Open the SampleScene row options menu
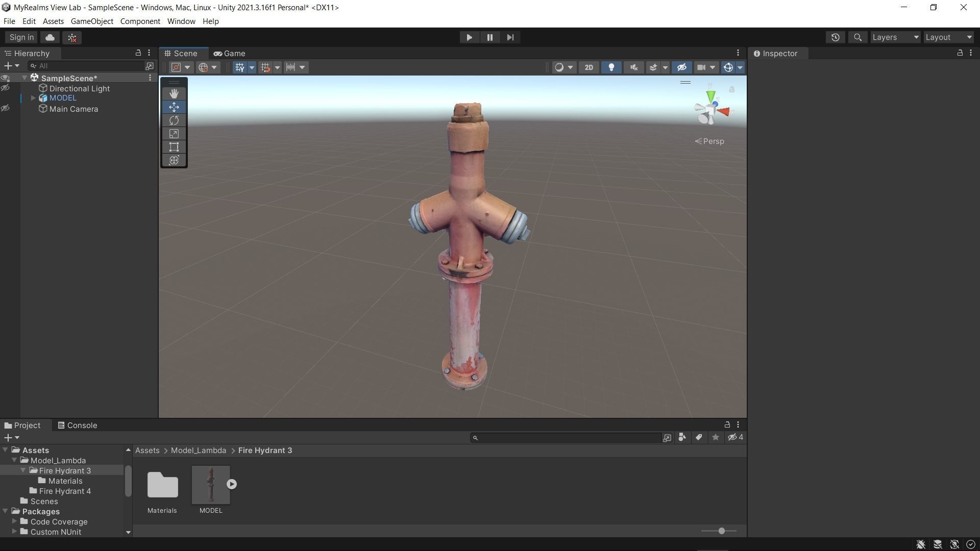This screenshot has width=980, height=551. coord(150,78)
